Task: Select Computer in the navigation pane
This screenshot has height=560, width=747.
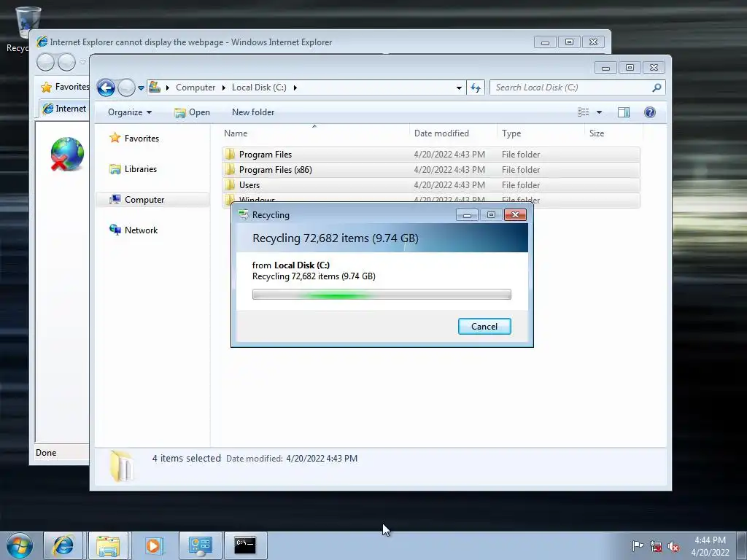Action: pyautogui.click(x=144, y=200)
